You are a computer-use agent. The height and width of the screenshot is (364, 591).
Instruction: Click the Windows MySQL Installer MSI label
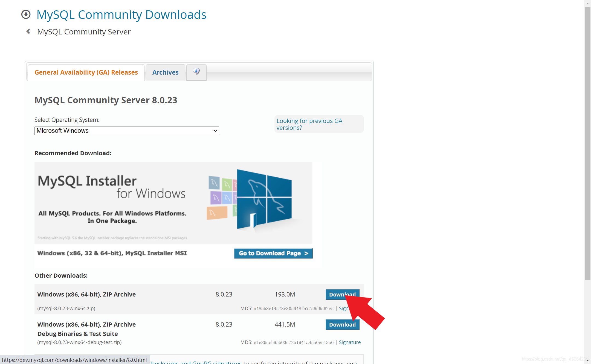tap(112, 253)
